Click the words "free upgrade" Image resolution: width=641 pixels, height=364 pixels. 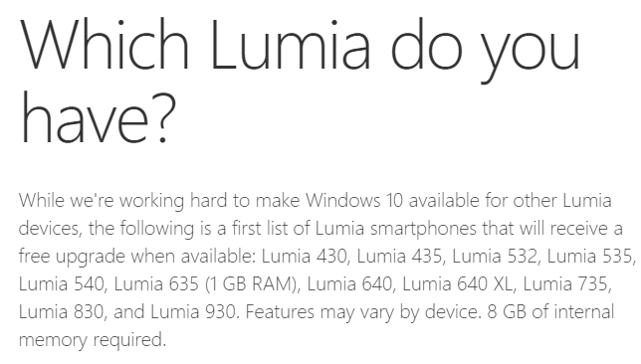point(72,257)
